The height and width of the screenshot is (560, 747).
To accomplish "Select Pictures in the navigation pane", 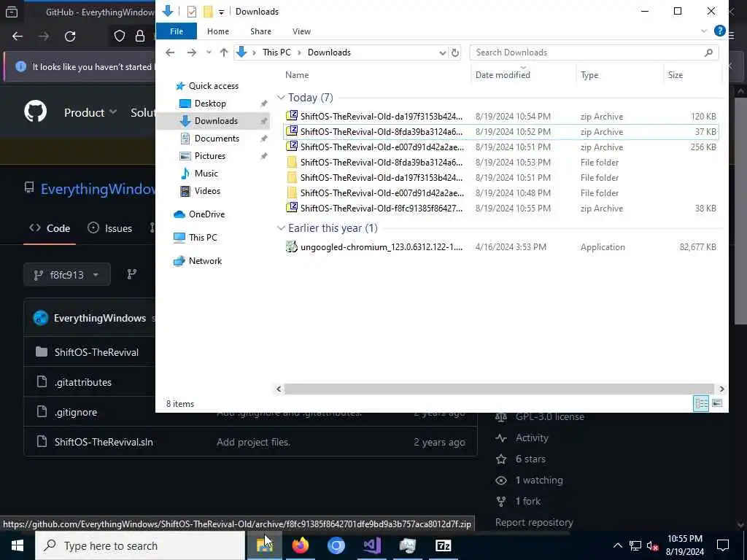I will (x=209, y=156).
